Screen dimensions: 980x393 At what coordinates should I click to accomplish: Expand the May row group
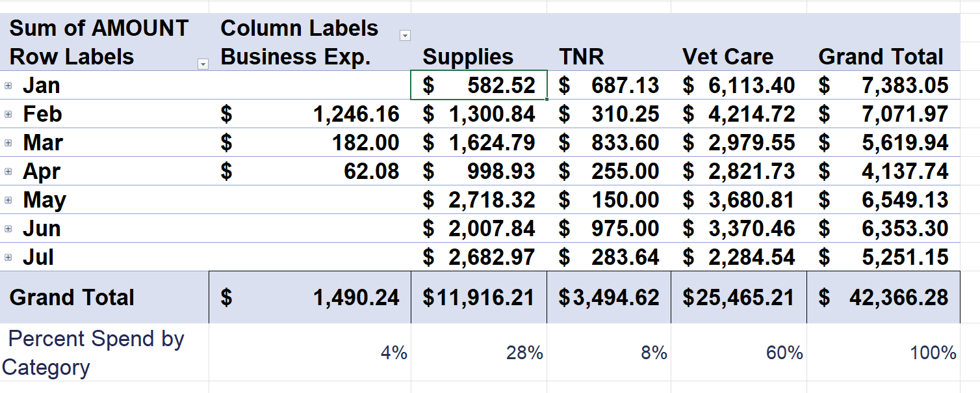point(8,200)
